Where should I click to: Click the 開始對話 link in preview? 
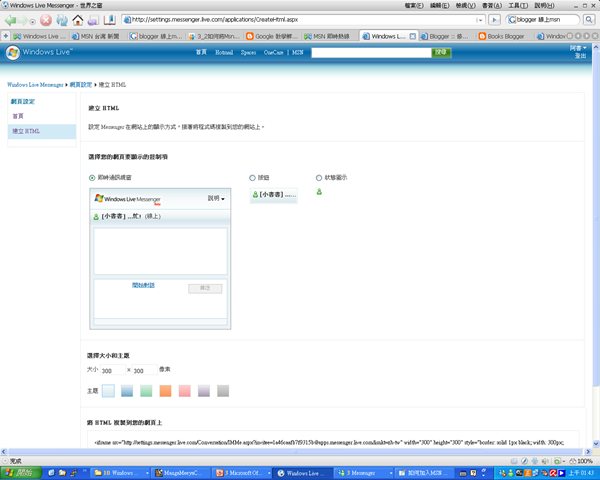[x=143, y=285]
